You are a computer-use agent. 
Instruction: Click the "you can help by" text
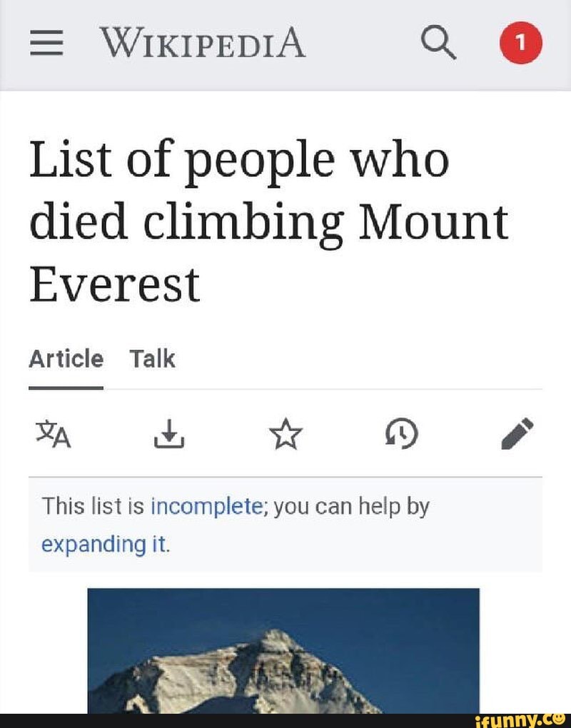click(x=351, y=507)
